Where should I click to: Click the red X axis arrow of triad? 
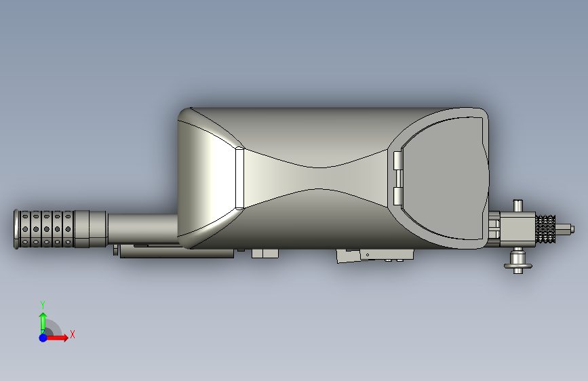coord(57,338)
